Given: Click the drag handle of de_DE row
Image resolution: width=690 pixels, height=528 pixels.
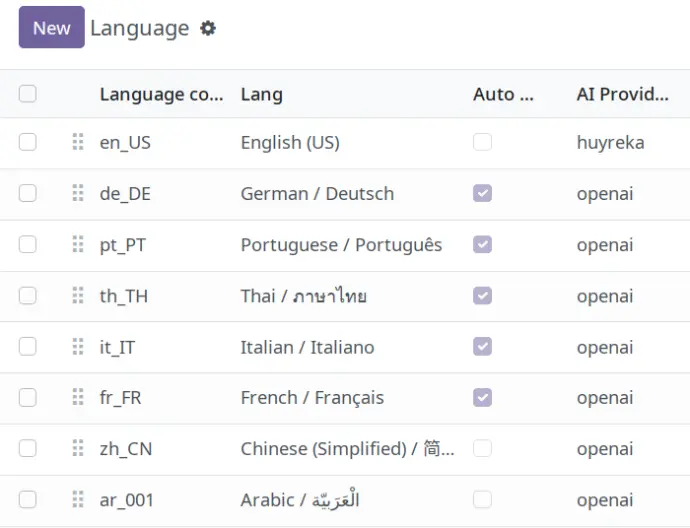Looking at the screenshot, I should 78,193.
